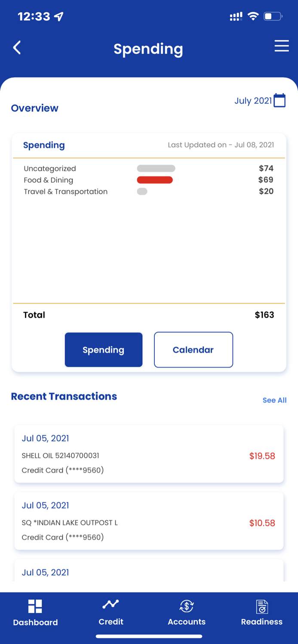This screenshot has width=298, height=644.
Task: Tap the Dashboard grid icon
Action: [x=35, y=606]
